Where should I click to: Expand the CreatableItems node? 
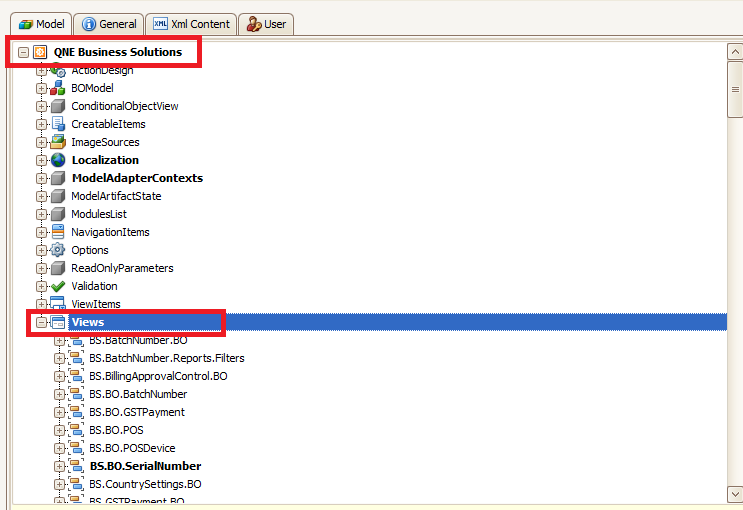click(x=41, y=124)
